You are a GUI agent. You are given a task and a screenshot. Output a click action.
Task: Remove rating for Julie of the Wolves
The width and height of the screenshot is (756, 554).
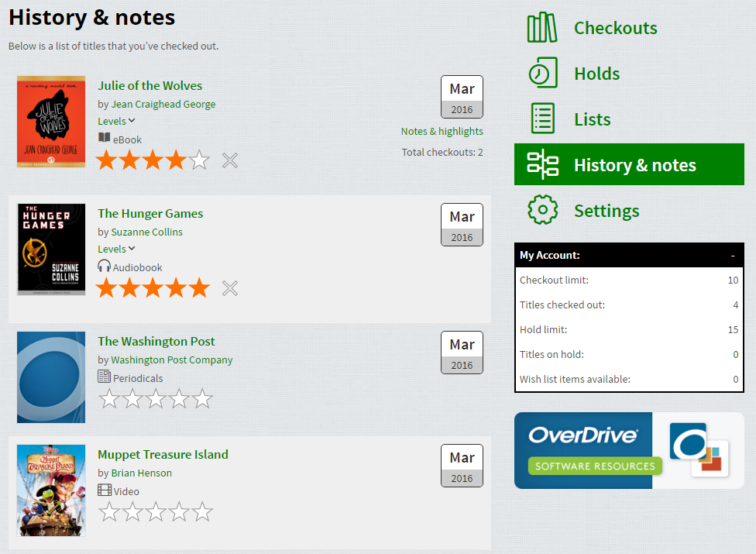click(230, 160)
